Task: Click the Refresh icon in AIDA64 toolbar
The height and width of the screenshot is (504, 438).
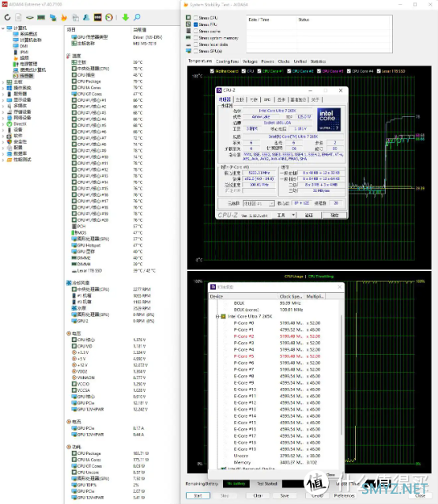Action: pos(7,17)
